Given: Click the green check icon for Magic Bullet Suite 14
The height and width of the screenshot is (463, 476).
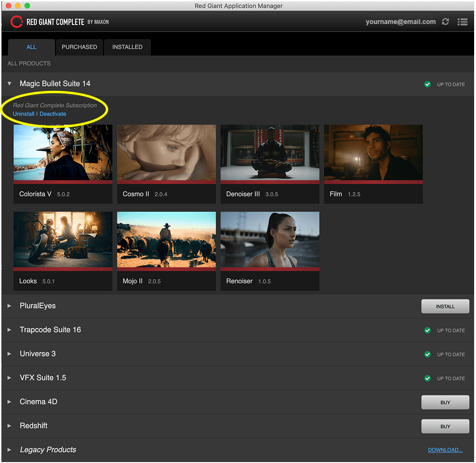Looking at the screenshot, I should 428,84.
